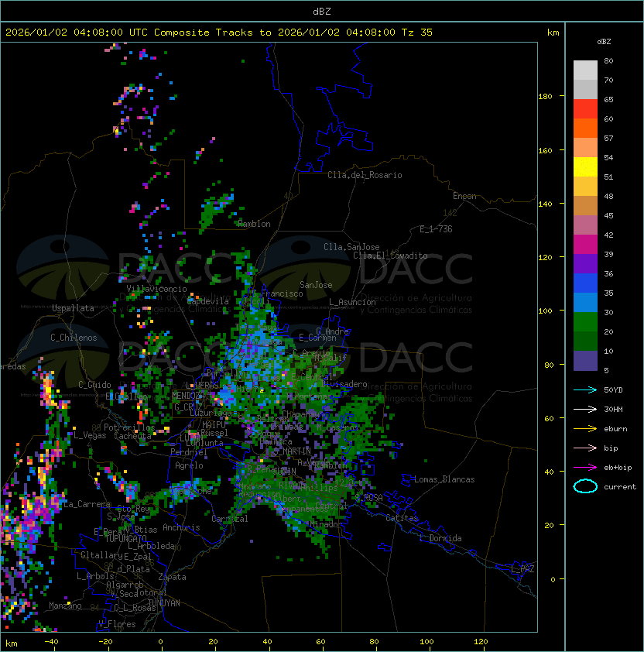644x652 pixels.
Task: Click the Clla.SanJose map label
Action: coord(351,247)
